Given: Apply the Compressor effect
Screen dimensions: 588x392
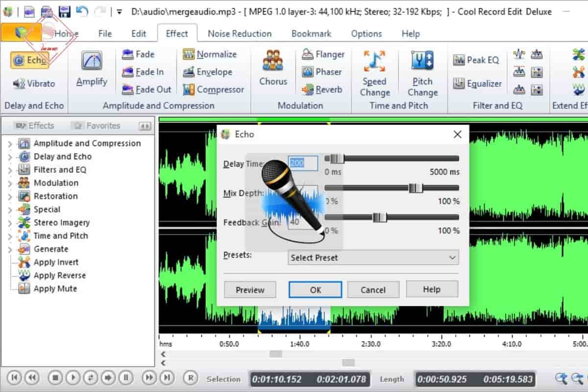Looking at the screenshot, I should pos(214,90).
